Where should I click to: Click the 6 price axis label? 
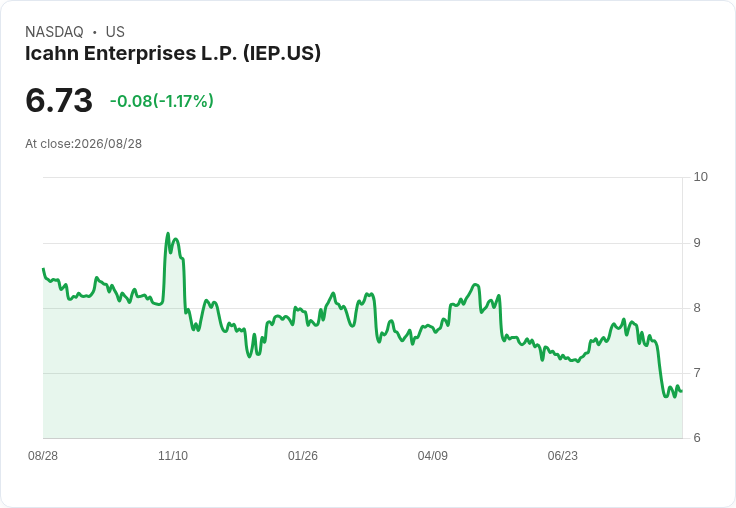(x=697, y=438)
